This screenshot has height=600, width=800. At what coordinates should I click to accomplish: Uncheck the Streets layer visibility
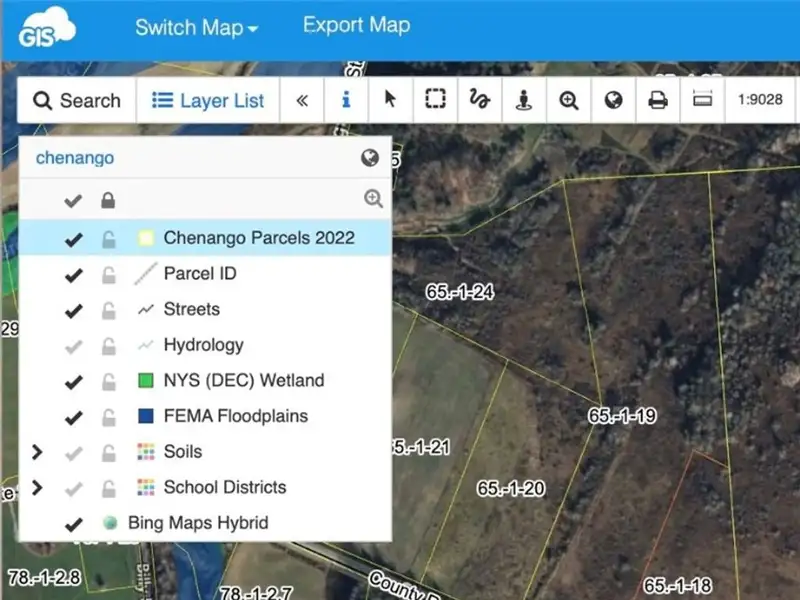click(73, 310)
